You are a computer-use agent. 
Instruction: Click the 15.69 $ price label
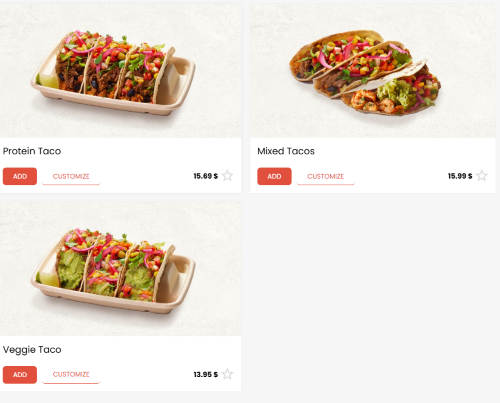tap(206, 176)
